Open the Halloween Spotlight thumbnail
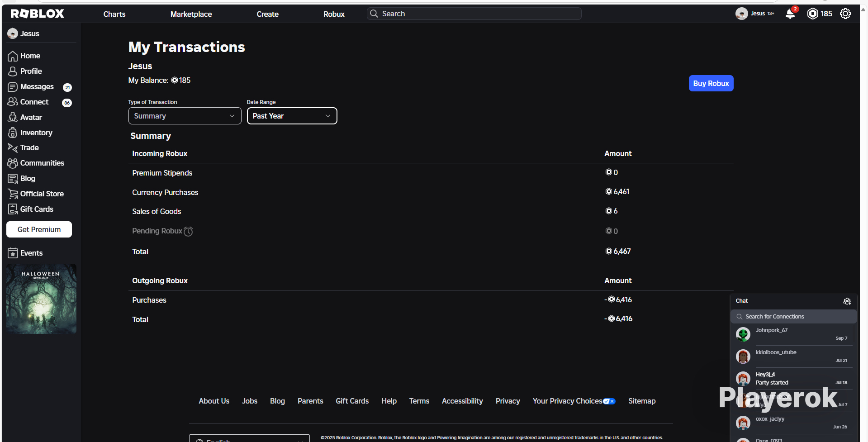 pyautogui.click(x=41, y=299)
